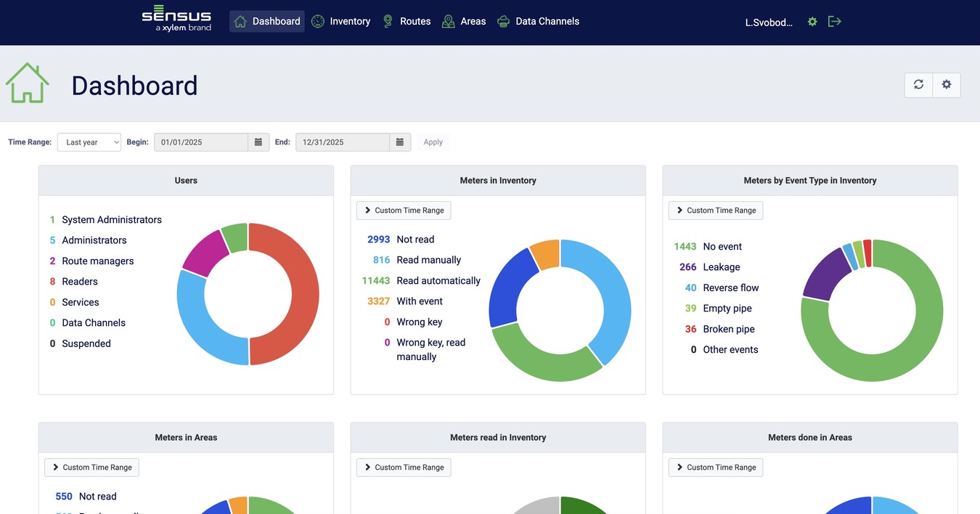
Task: Open the Routes navigation item
Action: (407, 22)
